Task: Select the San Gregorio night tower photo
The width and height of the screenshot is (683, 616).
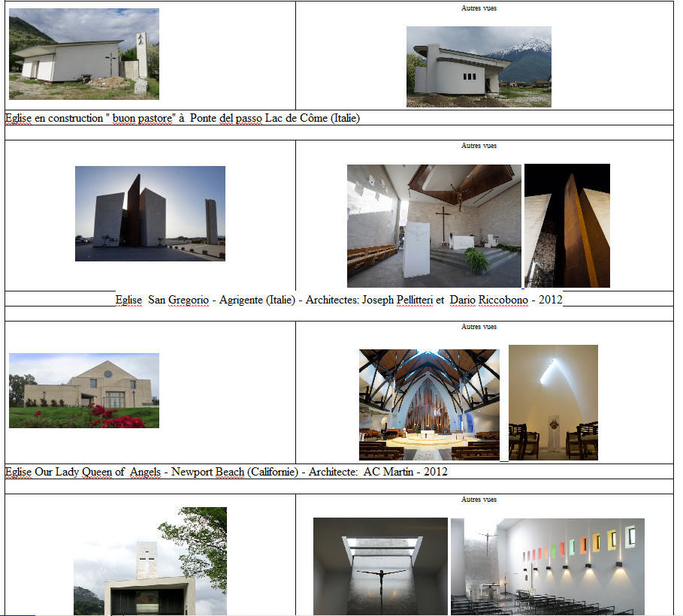Action: [567, 225]
